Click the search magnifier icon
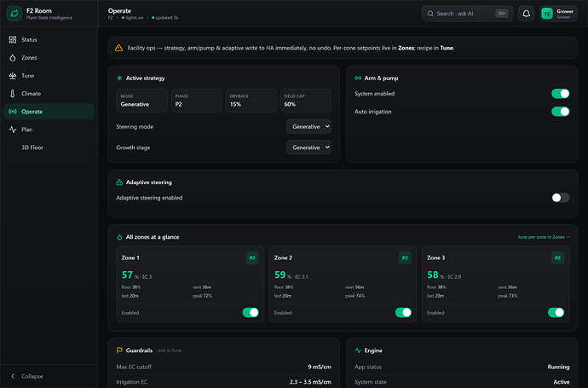The width and height of the screenshot is (588, 388). click(x=430, y=14)
